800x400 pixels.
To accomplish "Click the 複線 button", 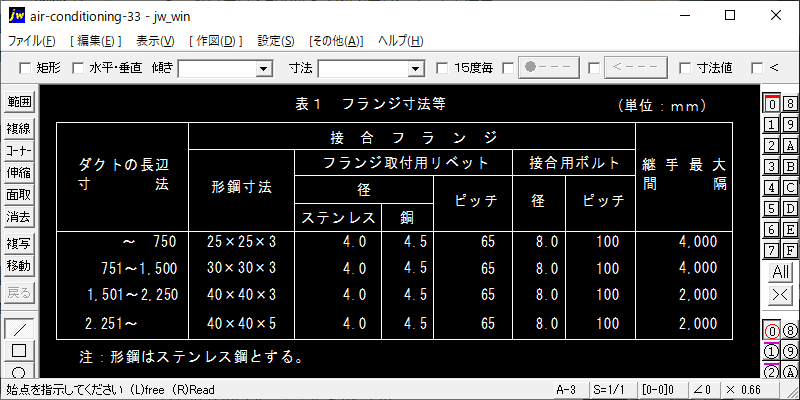I will 19,129.
